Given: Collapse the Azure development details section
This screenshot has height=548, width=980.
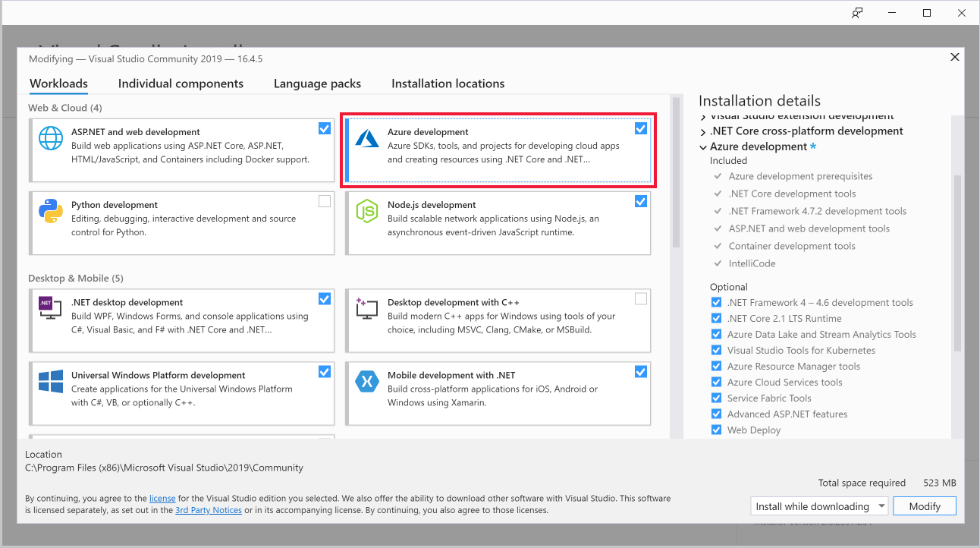Looking at the screenshot, I should pyautogui.click(x=703, y=146).
